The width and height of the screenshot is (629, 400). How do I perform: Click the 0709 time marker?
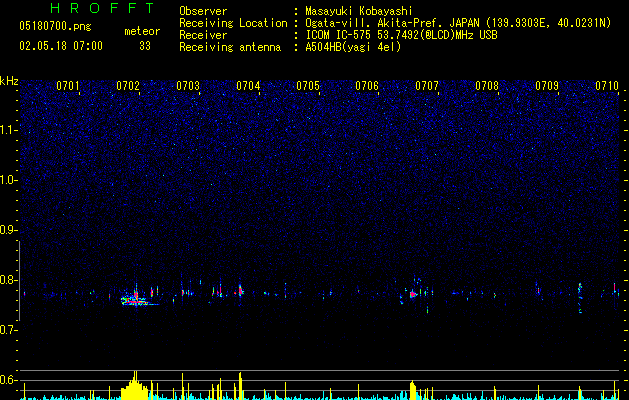coord(547,86)
